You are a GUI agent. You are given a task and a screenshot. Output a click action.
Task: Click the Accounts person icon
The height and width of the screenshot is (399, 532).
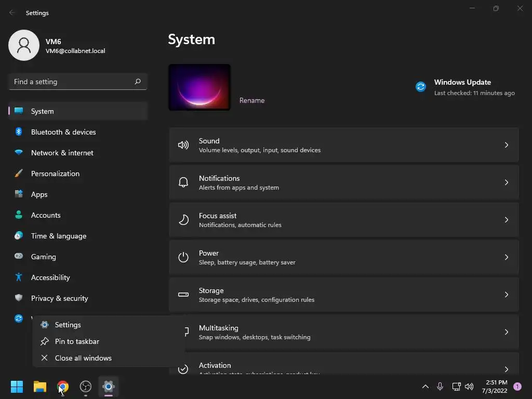pyautogui.click(x=19, y=215)
